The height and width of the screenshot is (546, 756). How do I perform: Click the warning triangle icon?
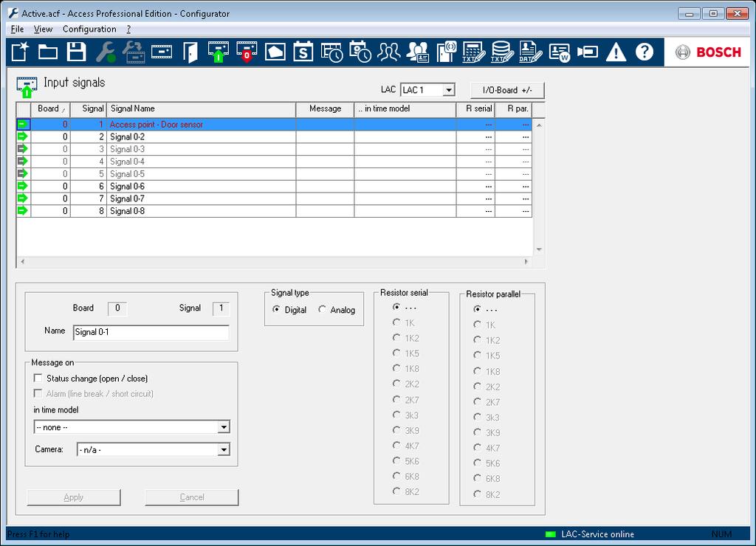click(616, 52)
